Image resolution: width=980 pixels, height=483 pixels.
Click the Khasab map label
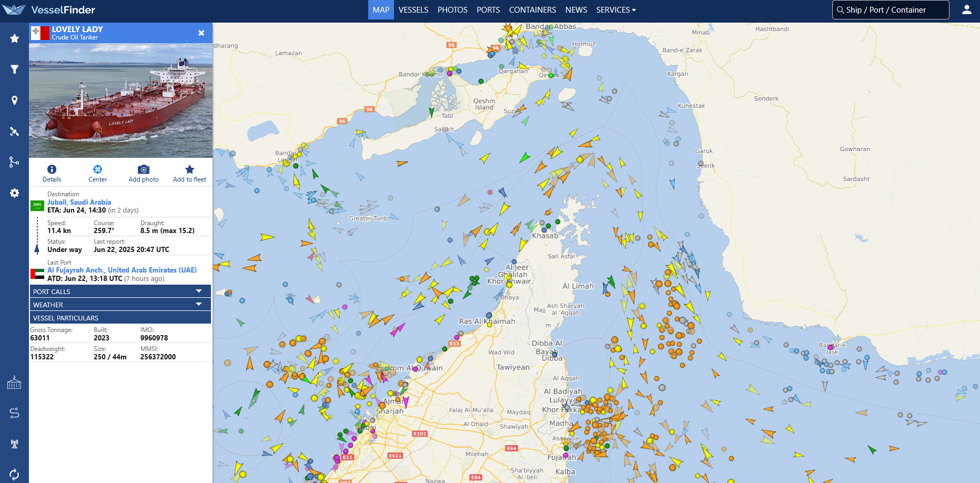(x=545, y=236)
